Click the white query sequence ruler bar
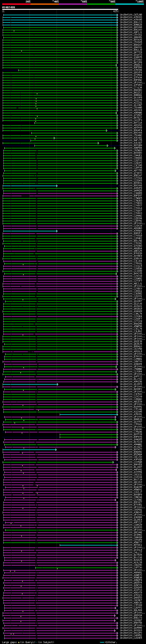 60,10
